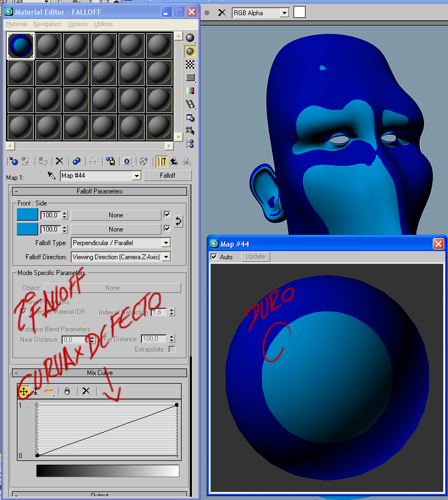Toggle the checkered Background icon
The width and height of the screenshot is (448, 500).
190,65
